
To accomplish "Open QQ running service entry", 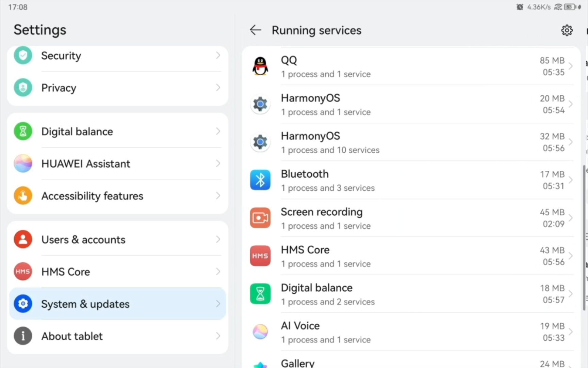I will [x=411, y=66].
